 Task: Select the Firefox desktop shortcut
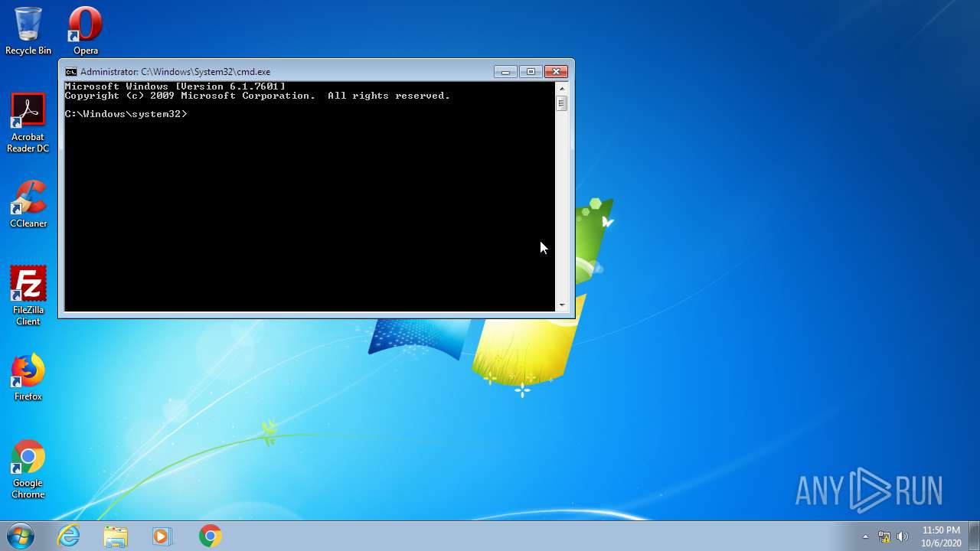point(28,377)
